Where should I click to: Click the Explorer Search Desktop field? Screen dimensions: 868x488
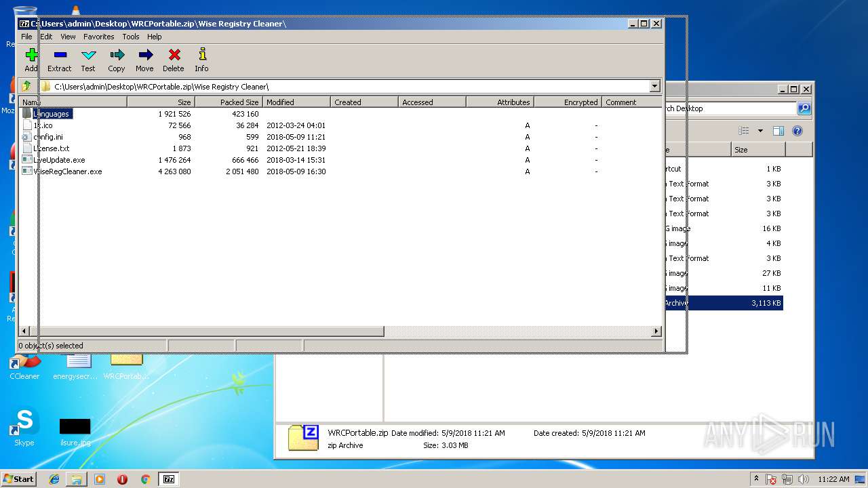click(730, 108)
